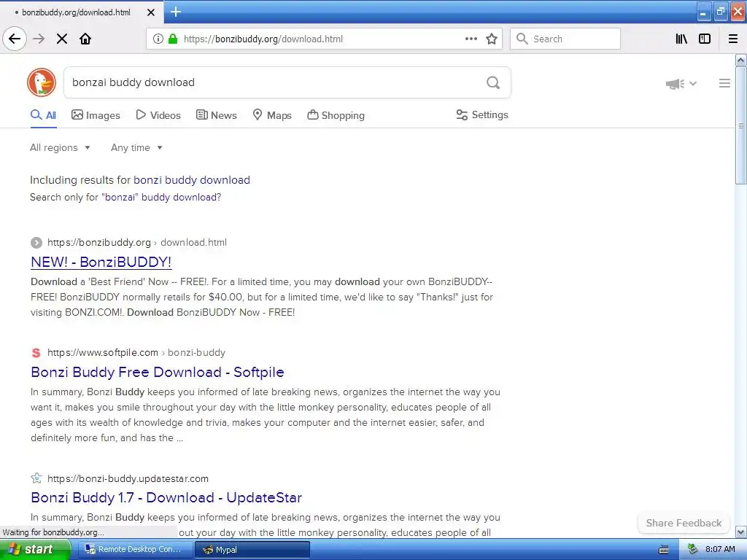747x560 pixels.
Task: Open Bonzi Buddy 1.7 - Download - UpdateStar
Action: tap(166, 497)
